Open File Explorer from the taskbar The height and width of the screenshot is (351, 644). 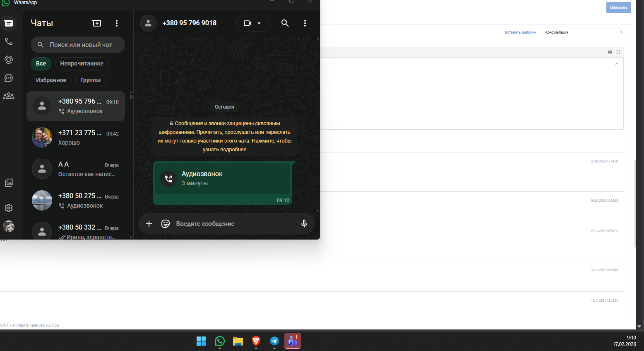click(238, 341)
